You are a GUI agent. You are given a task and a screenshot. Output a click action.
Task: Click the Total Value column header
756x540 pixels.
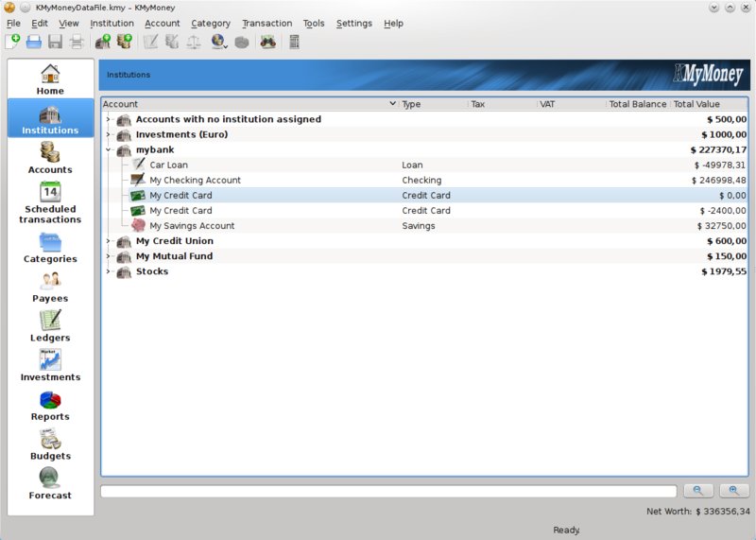click(709, 104)
